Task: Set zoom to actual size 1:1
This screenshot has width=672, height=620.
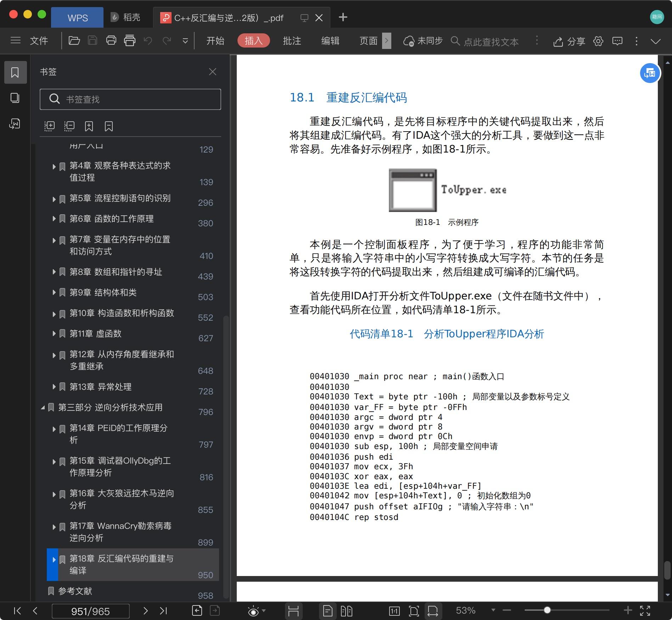Action: [394, 611]
